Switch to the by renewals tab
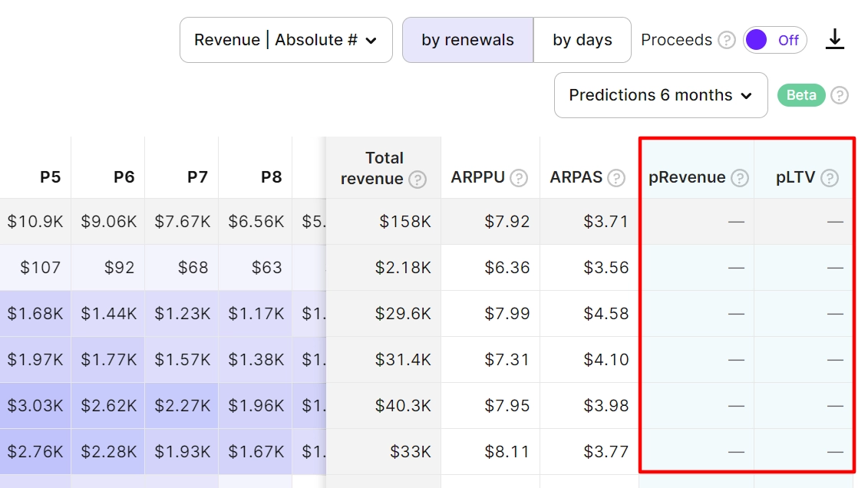The height and width of the screenshot is (488, 868). coord(467,40)
